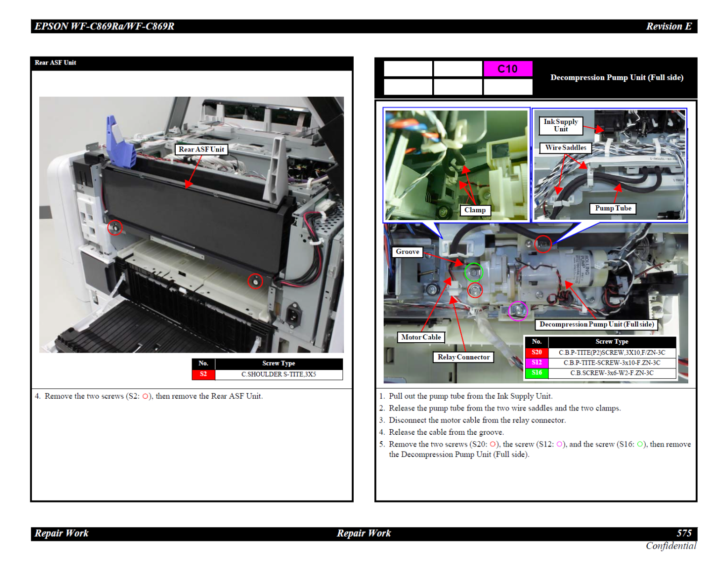
Task: Select the Ink Supply Unit callout label
Action: (560, 125)
